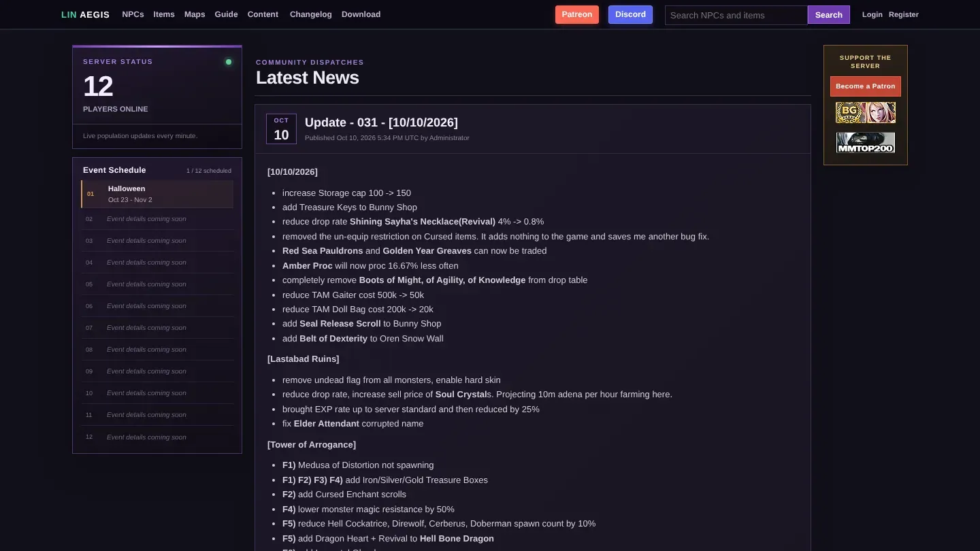Click the LIN AEGIS site logo
Screen dimensions: 980x551
85,14
